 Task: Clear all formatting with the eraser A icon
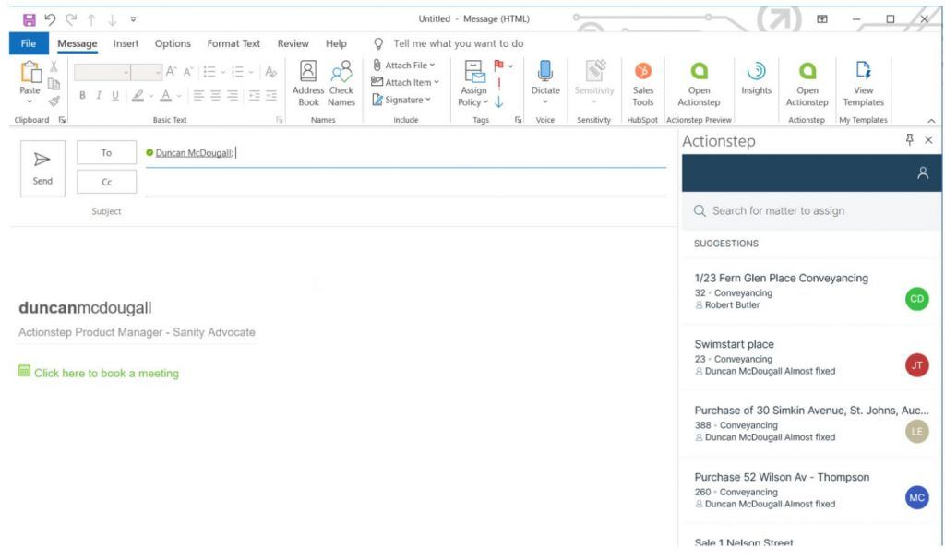[270, 72]
